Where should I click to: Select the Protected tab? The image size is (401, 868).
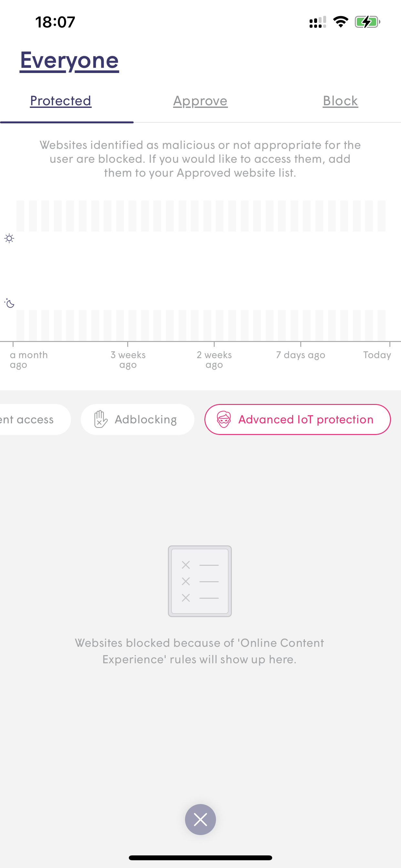[x=61, y=101]
